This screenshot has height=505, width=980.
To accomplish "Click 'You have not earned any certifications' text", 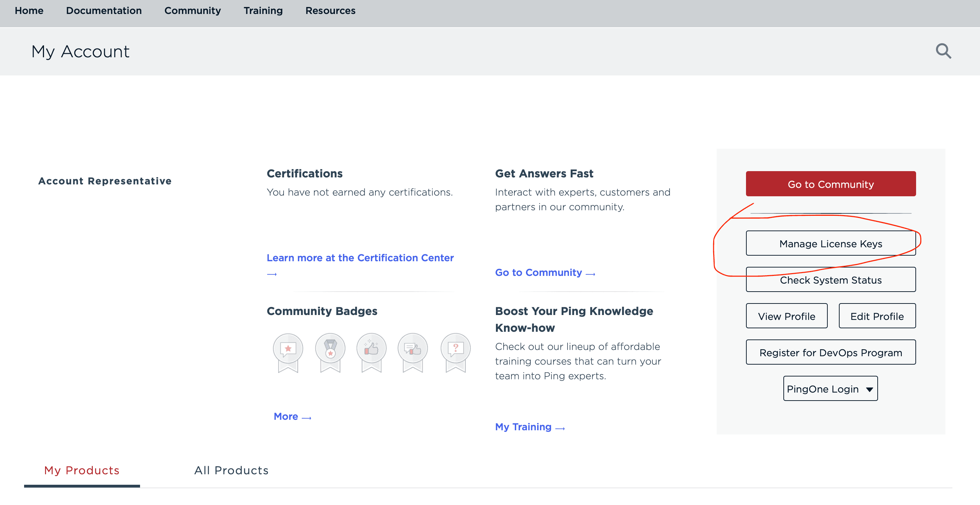I will coord(359,192).
